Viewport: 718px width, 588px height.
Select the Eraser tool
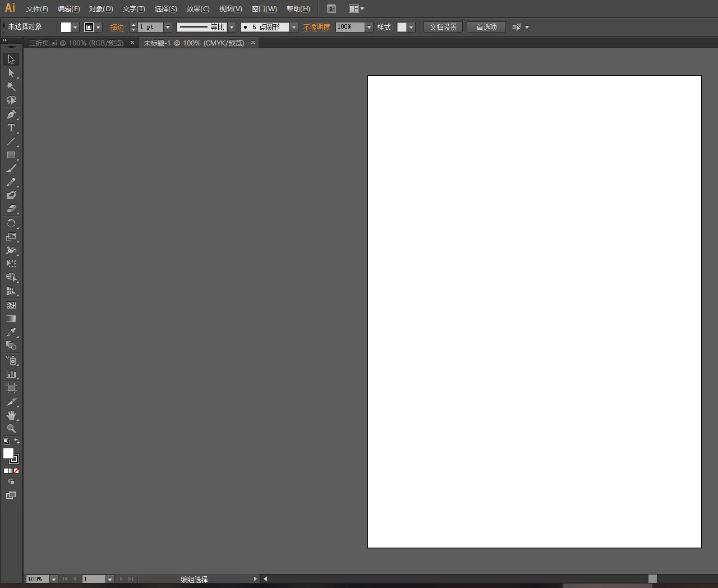point(11,209)
